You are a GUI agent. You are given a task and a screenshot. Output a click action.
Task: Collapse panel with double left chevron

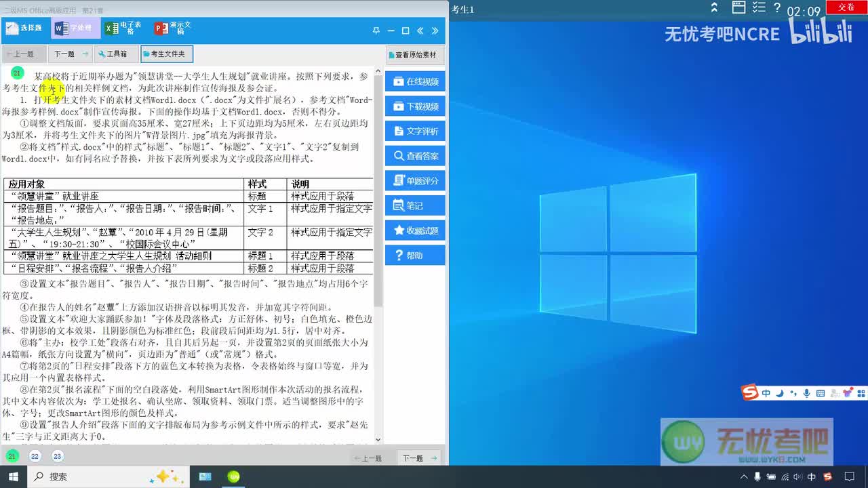[420, 30]
